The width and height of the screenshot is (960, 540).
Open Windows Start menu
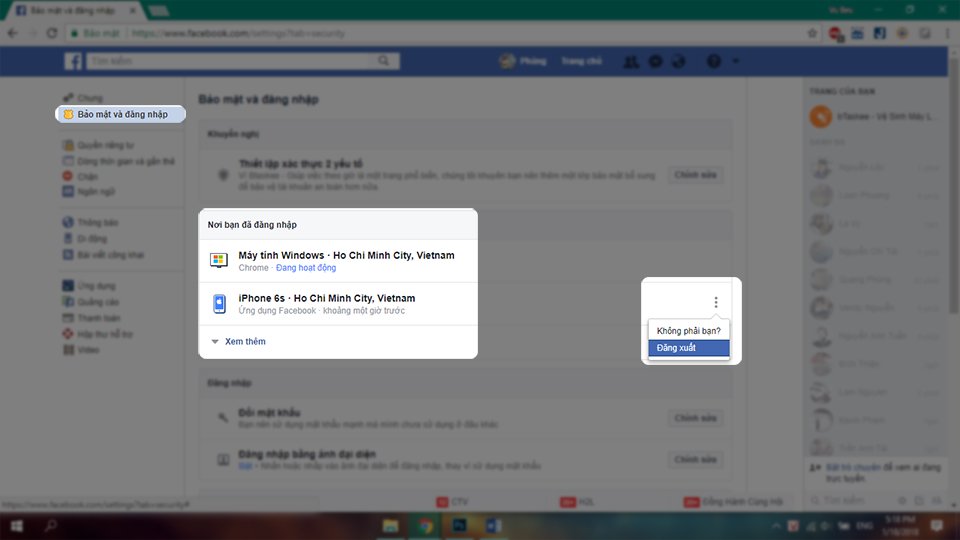(17, 526)
